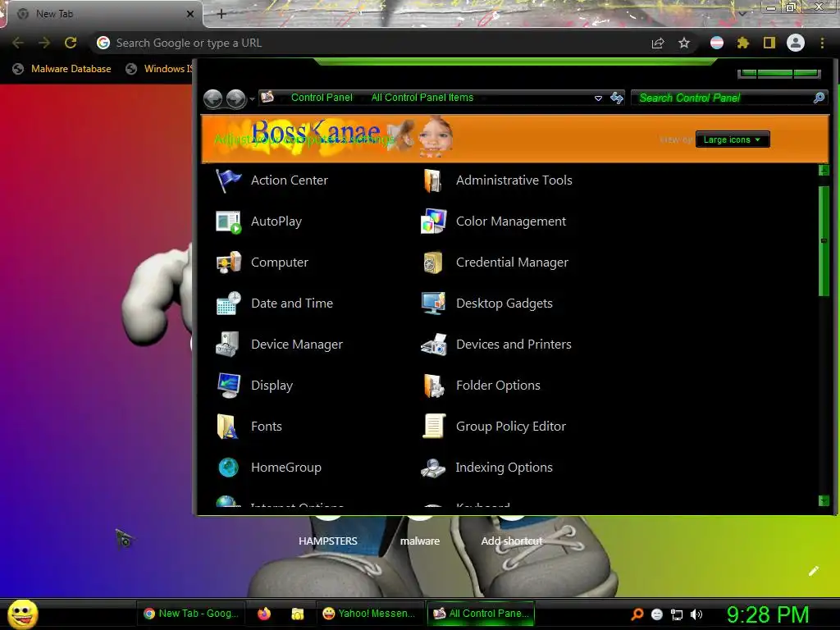Open the Computer icon

(x=228, y=262)
